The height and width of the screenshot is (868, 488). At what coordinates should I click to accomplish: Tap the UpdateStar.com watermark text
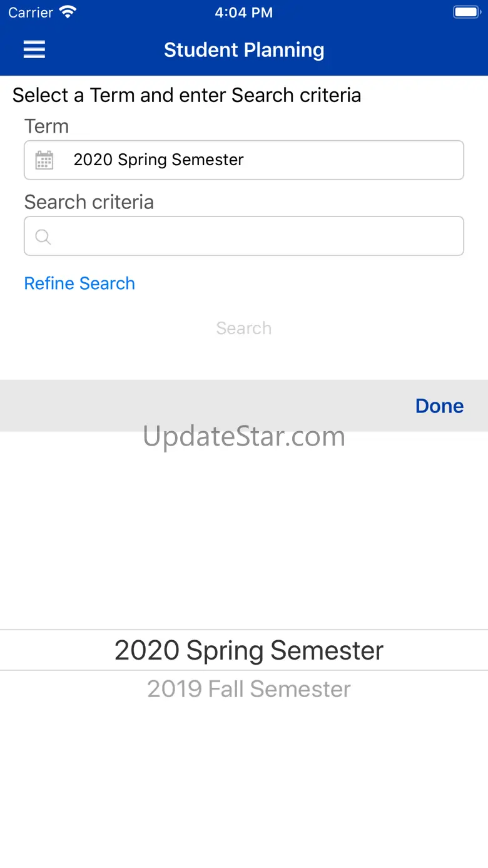pyautogui.click(x=244, y=436)
